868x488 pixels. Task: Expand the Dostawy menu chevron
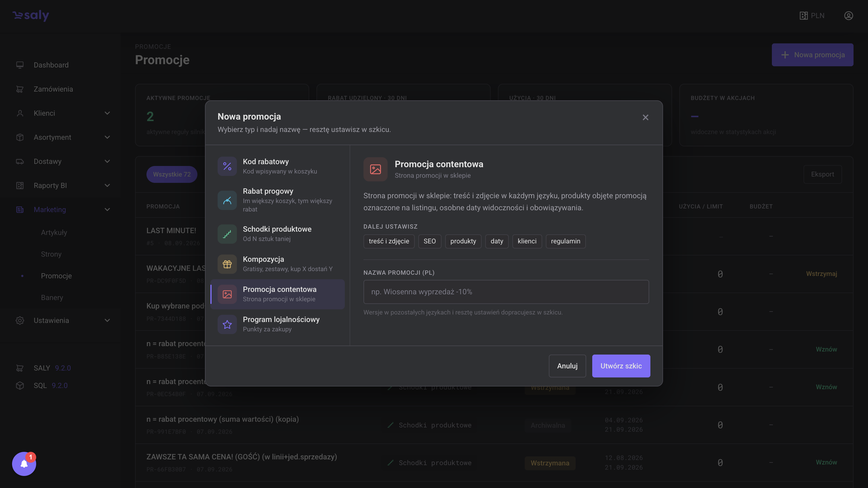(x=107, y=161)
